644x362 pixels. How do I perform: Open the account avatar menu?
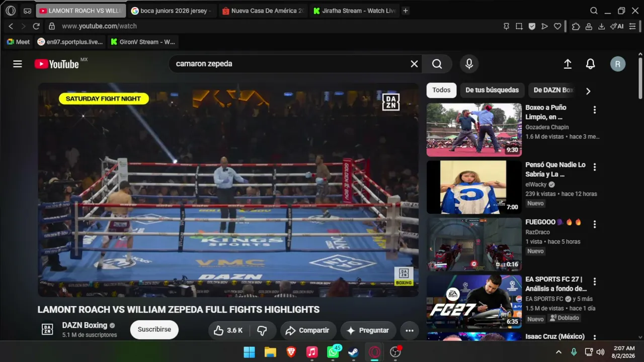(x=618, y=64)
